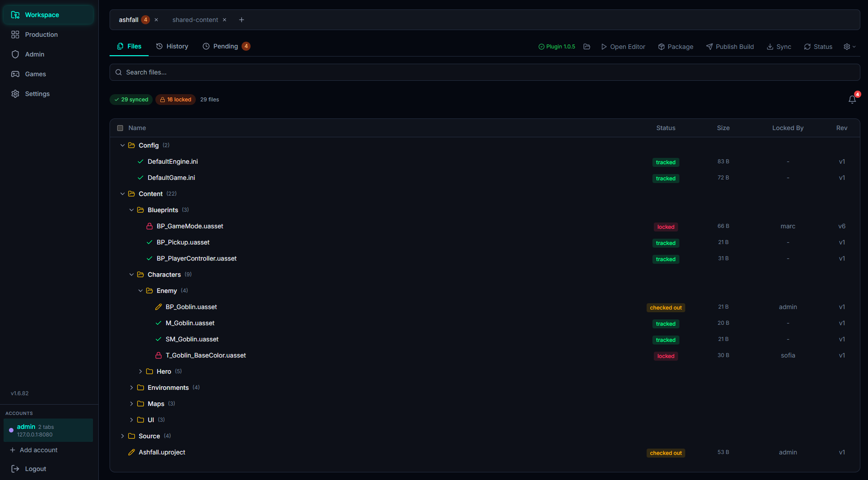Add a new tab with plus icon
The height and width of the screenshot is (480, 868).
242,20
